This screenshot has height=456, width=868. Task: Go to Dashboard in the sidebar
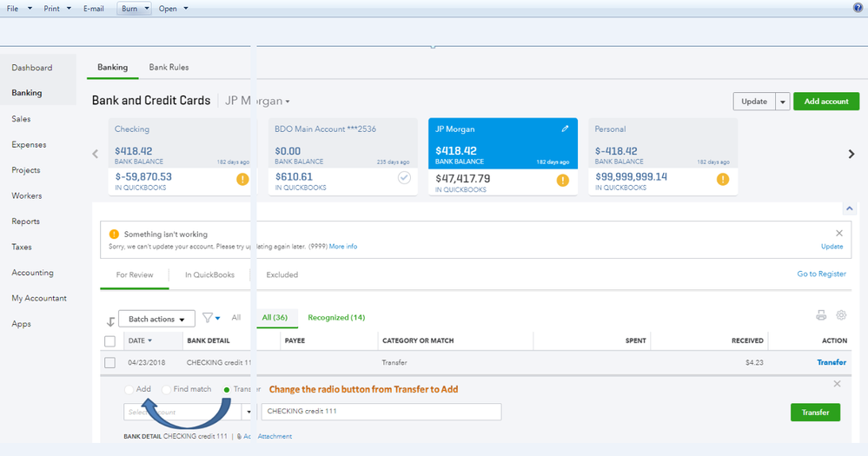tap(32, 68)
